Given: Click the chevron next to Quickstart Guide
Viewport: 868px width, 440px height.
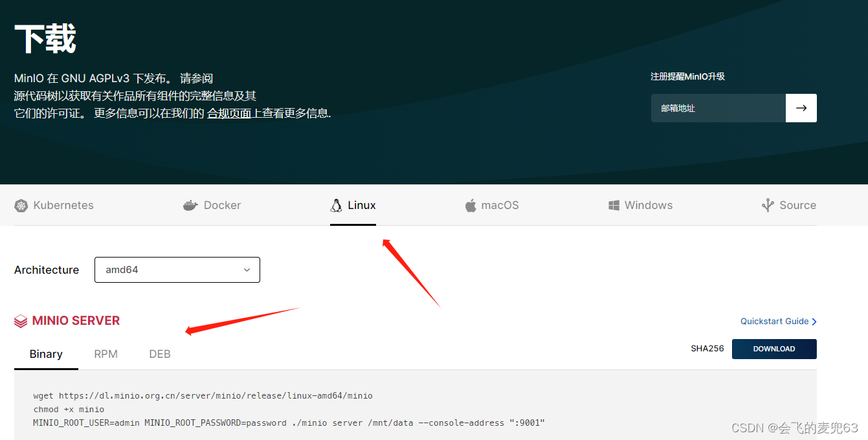Looking at the screenshot, I should [x=814, y=322].
